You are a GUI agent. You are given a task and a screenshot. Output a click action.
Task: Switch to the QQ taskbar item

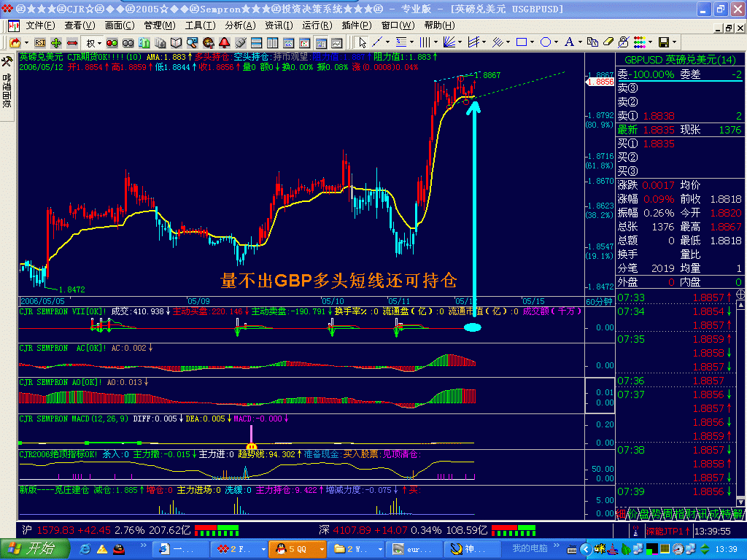coord(297,549)
